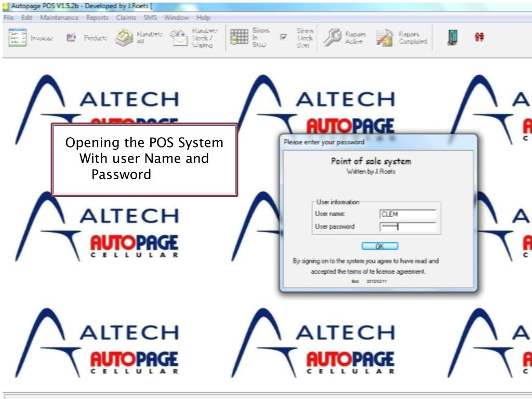Open the Handsets Stock / Waiting envelope icon
This screenshot has height=399, width=532.
(x=179, y=37)
